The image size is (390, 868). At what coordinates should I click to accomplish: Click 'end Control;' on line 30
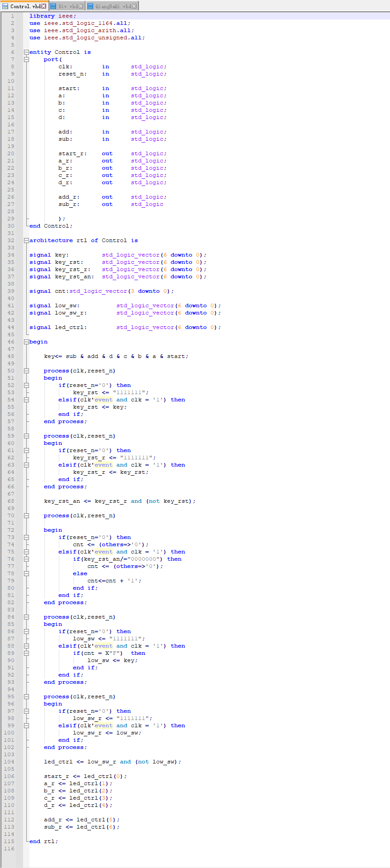coord(51,226)
